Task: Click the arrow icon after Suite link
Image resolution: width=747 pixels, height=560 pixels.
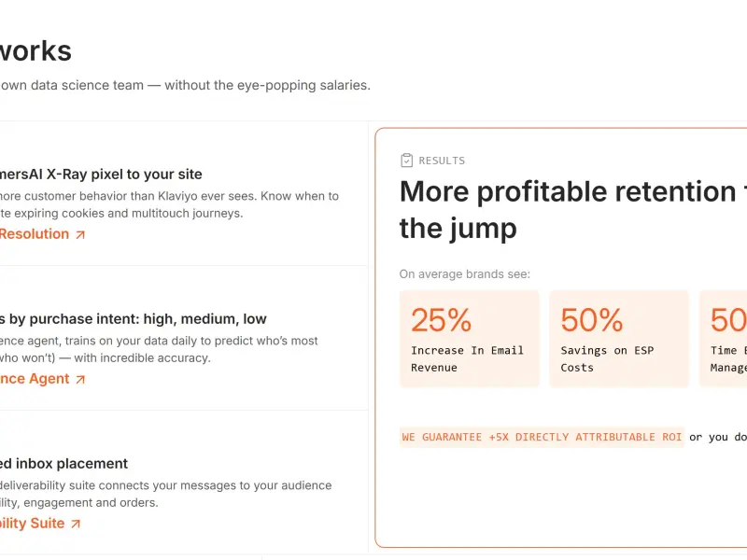Action: click(76, 524)
